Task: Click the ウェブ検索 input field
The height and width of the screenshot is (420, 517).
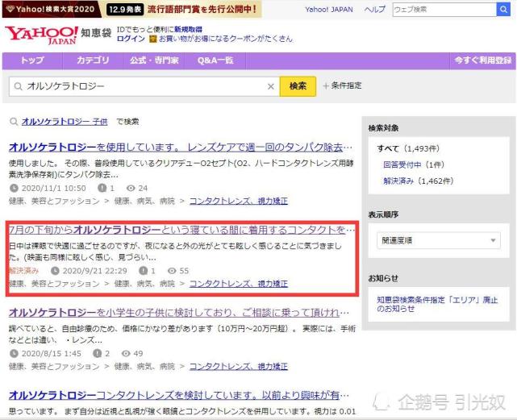Action: (x=444, y=10)
